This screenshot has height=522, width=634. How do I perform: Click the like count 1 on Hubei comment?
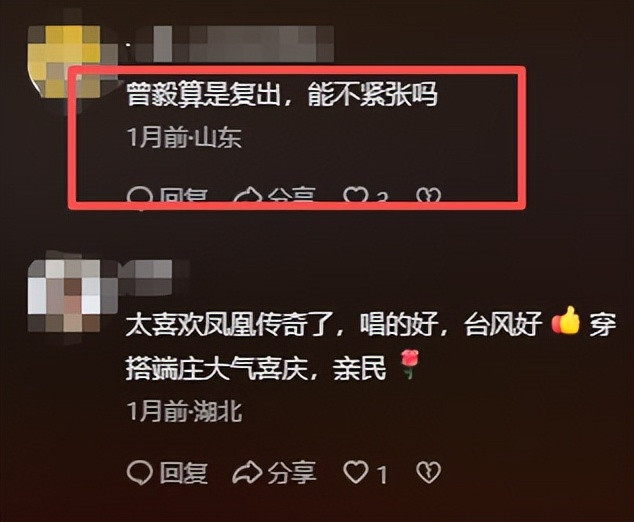pyautogui.click(x=382, y=474)
